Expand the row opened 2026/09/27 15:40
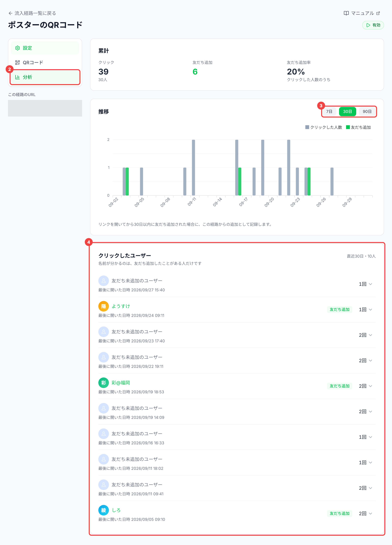The image size is (392, 545). pos(370,284)
